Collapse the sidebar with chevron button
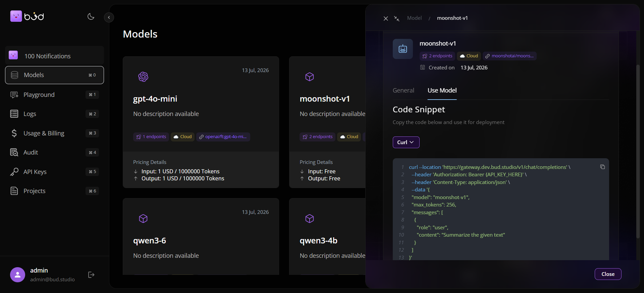Screen dimensions: 644x293 coord(109,17)
